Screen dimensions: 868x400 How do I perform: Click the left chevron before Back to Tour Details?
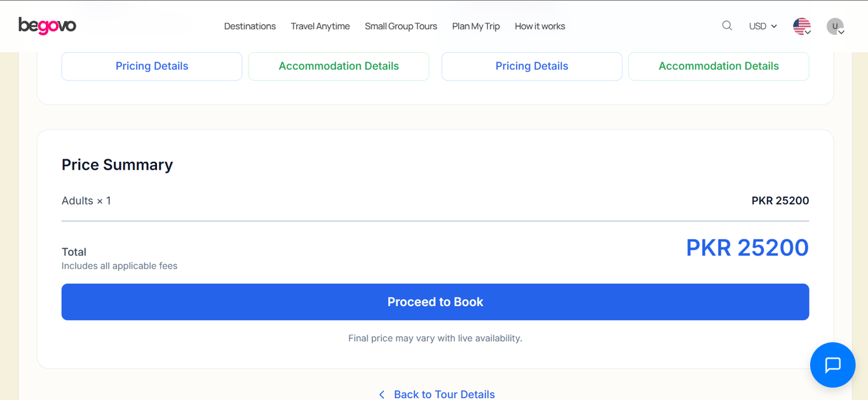382,395
